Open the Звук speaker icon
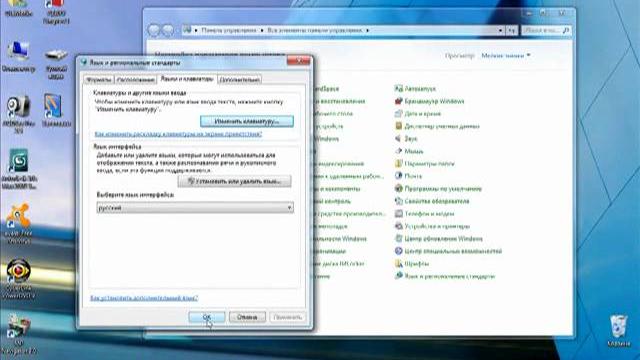 pyautogui.click(x=398, y=139)
